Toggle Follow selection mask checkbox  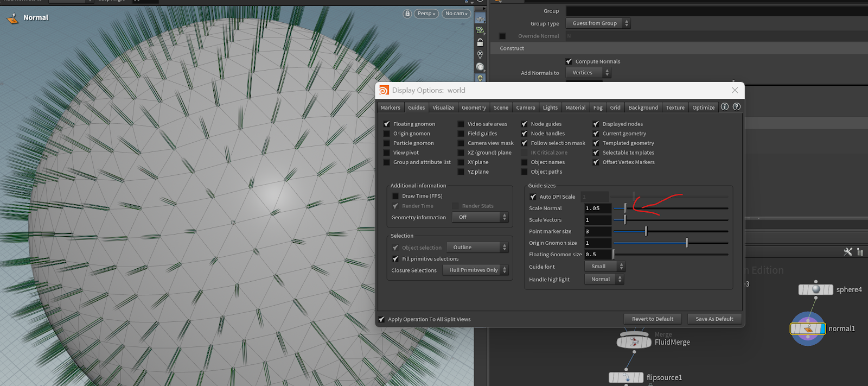525,143
